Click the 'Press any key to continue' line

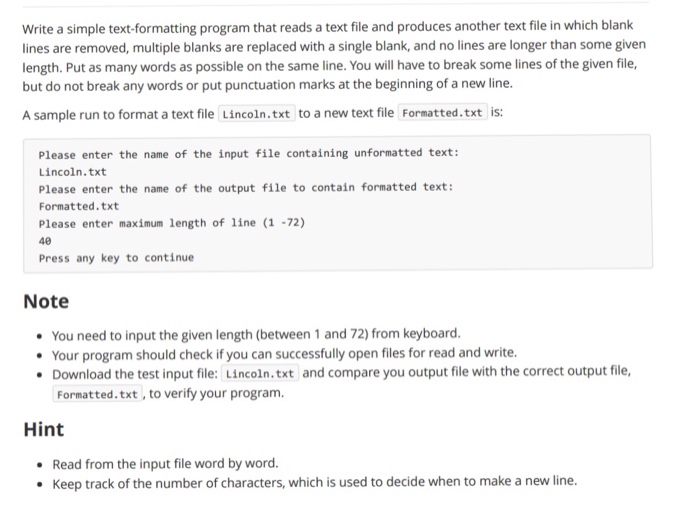click(117, 258)
